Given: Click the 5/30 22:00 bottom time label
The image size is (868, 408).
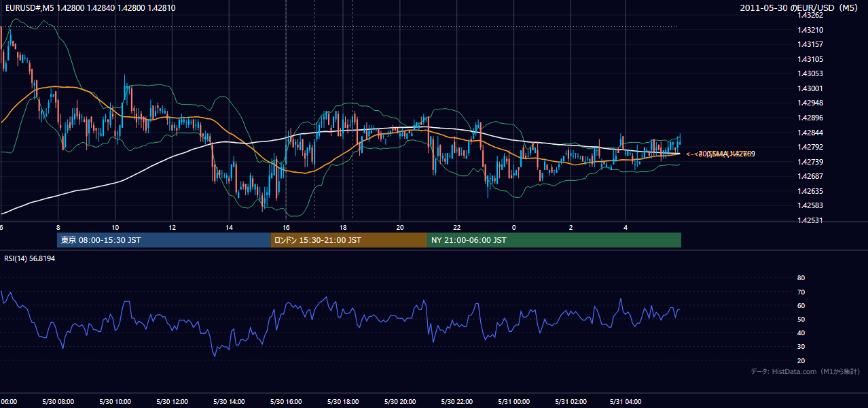Looking at the screenshot, I should click(457, 402).
